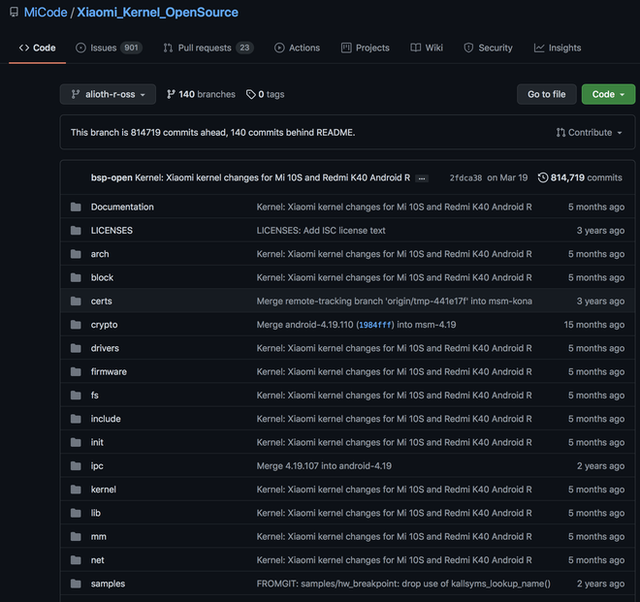
Task: Open the Security tab
Action: pos(488,48)
